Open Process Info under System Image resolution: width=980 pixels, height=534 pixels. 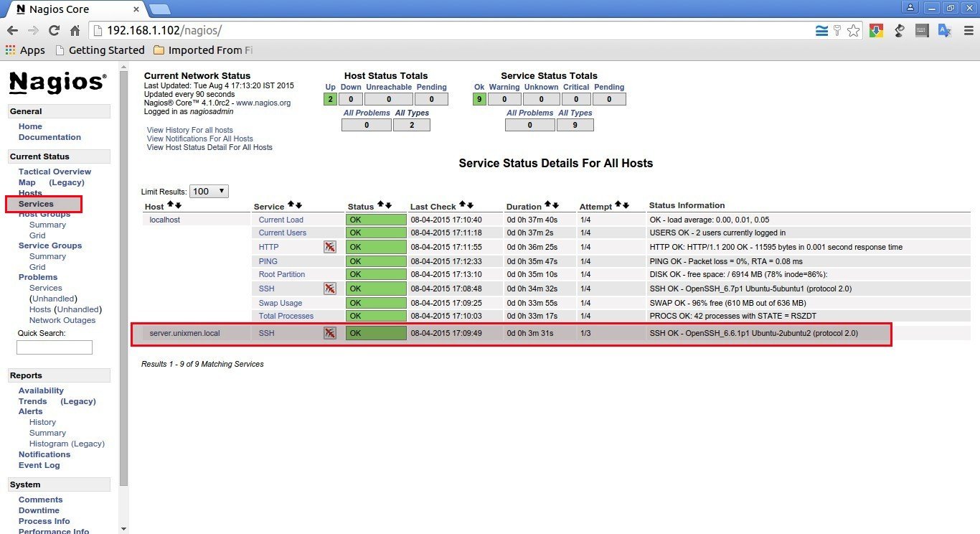pyautogui.click(x=44, y=521)
